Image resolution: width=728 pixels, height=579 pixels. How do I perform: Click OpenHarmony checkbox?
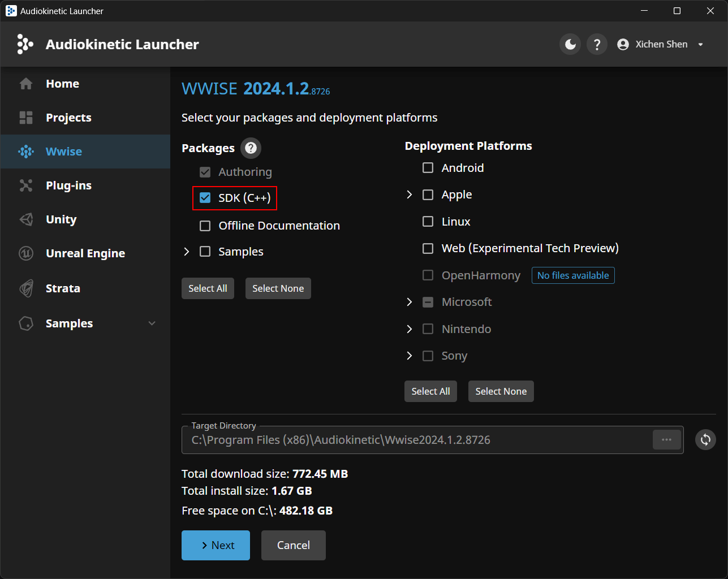click(x=428, y=275)
